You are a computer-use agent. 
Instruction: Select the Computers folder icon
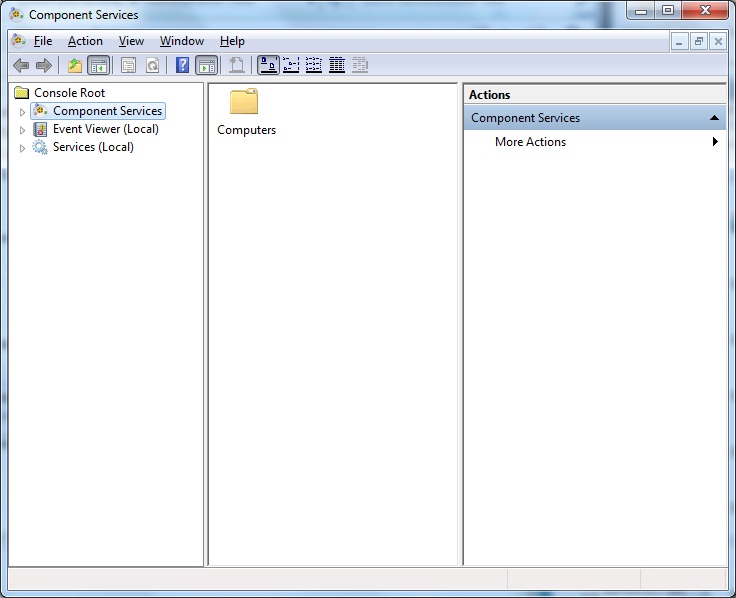(x=244, y=101)
